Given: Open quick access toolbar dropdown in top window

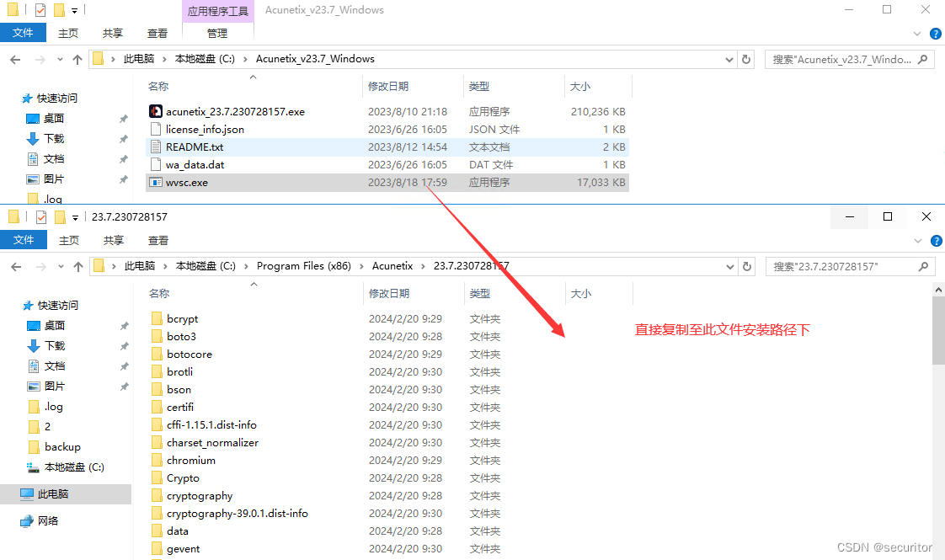Looking at the screenshot, I should tap(74, 11).
